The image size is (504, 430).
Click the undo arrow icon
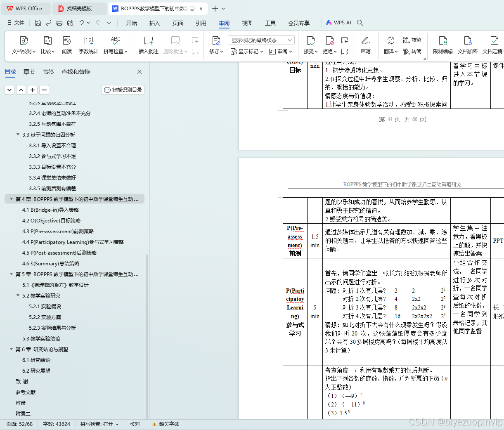pyautogui.click(x=82, y=23)
